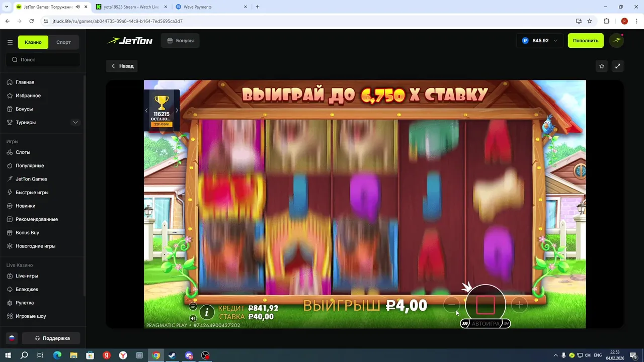
Task: Go to previous tournament widget slide
Action: (146, 111)
